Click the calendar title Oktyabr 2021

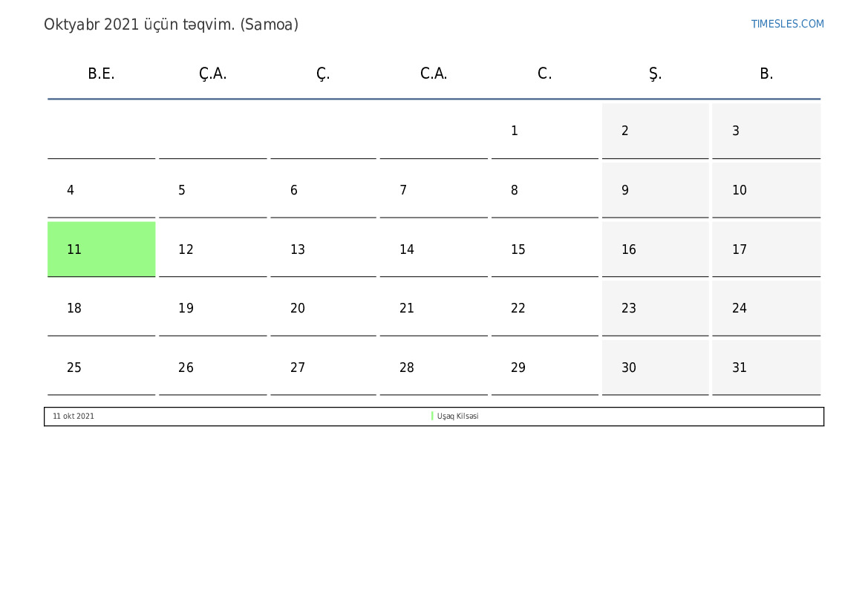click(x=171, y=25)
